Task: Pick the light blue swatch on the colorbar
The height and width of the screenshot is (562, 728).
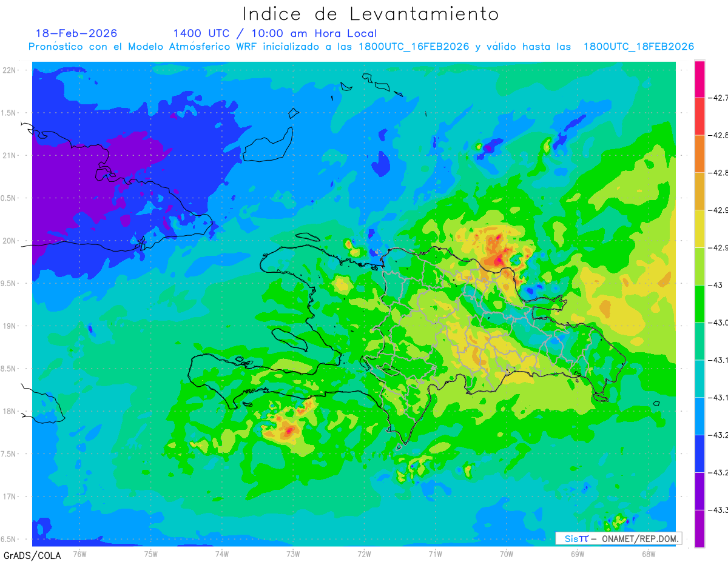Action: pyautogui.click(x=699, y=416)
